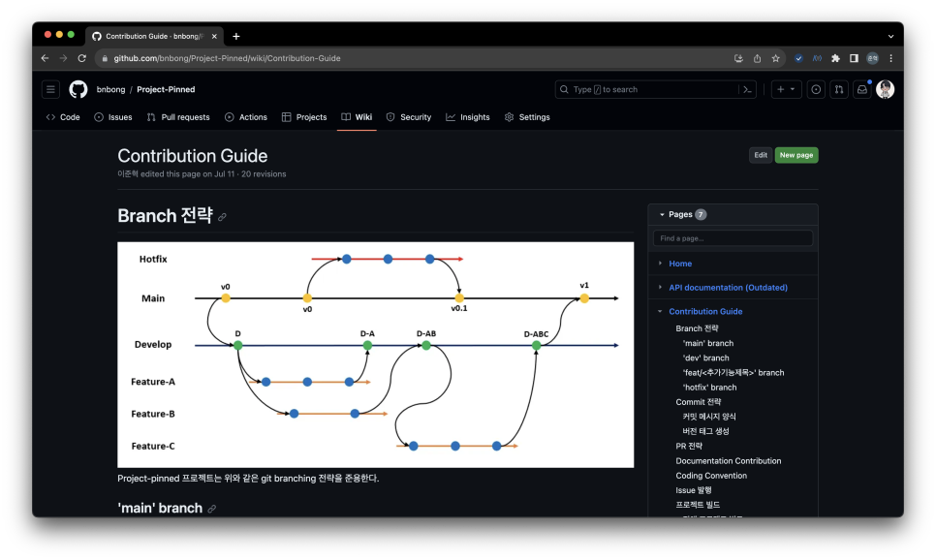Screen dimensions: 936x560
Task: Open the API documentation (Outdated) page
Action: click(x=728, y=287)
